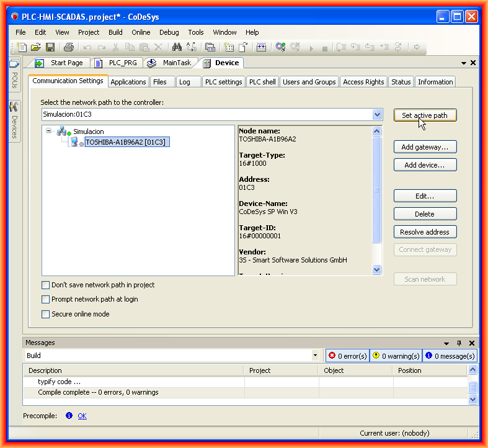Collapse the Simulacion gateway tree node
The height and width of the screenshot is (448, 488).
click(48, 131)
